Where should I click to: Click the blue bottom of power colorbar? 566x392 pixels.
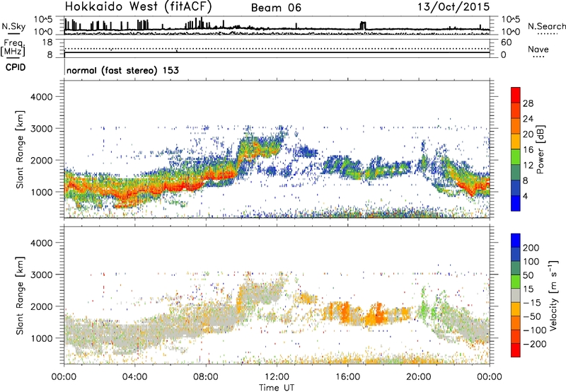point(516,203)
